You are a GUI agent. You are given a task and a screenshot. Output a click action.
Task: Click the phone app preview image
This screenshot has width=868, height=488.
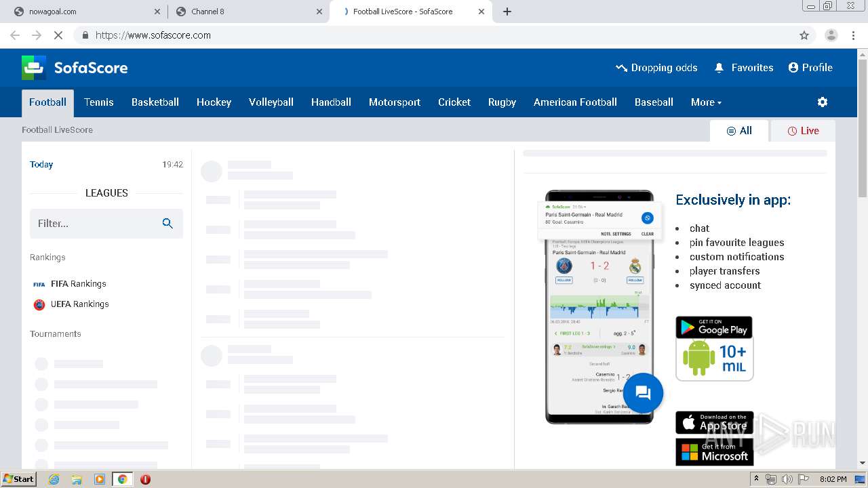click(x=599, y=307)
